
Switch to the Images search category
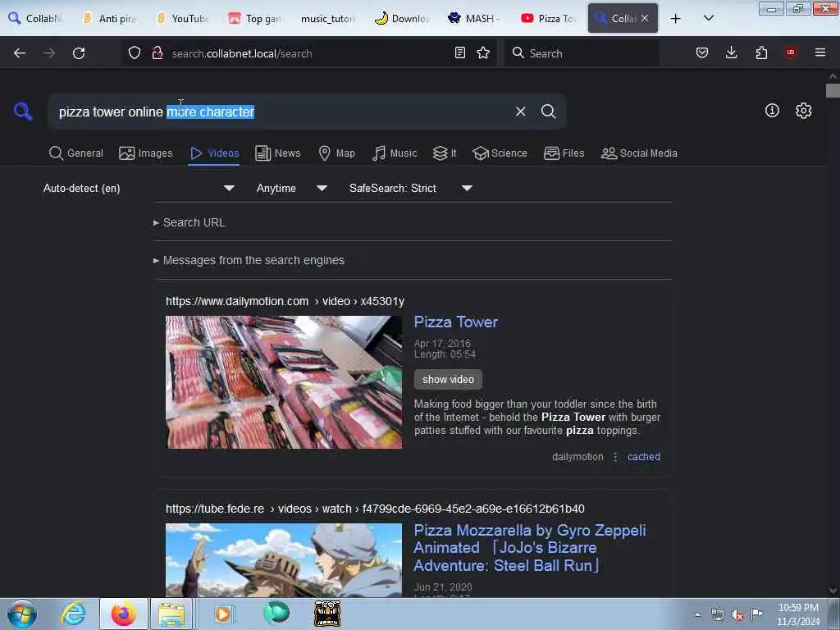[x=146, y=153]
